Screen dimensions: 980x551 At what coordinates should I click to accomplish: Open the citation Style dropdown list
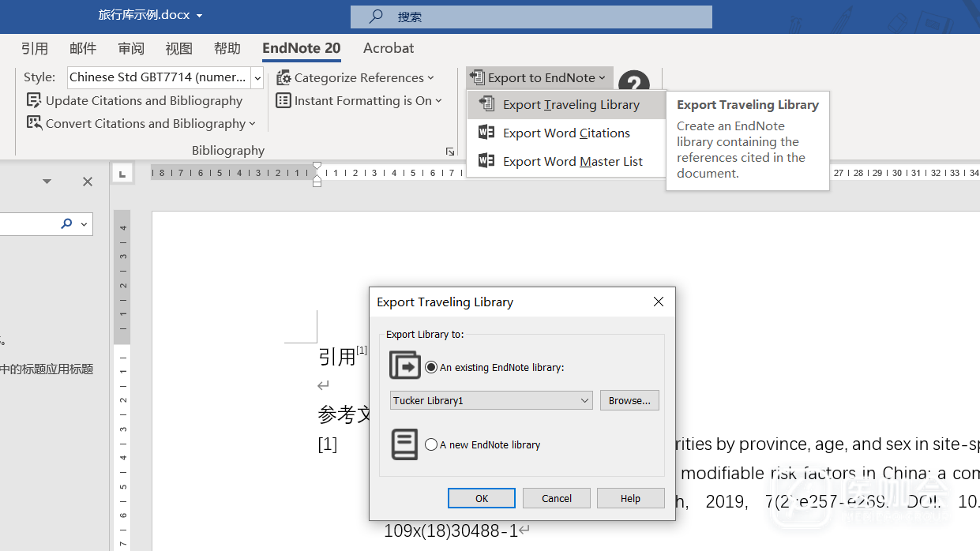[x=257, y=77]
